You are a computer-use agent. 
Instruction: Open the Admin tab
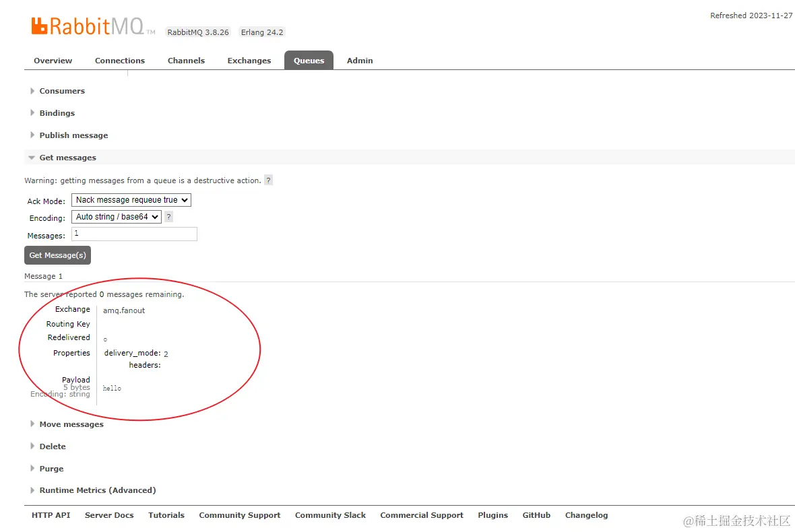pyautogui.click(x=360, y=61)
